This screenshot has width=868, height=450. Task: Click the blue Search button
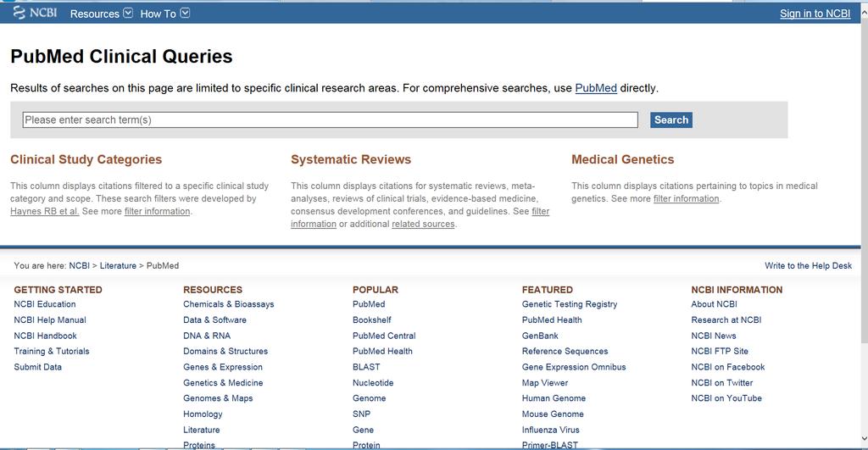(671, 119)
